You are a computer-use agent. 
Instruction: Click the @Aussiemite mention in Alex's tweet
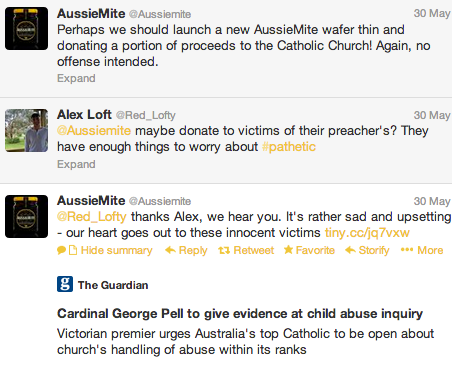tap(94, 131)
